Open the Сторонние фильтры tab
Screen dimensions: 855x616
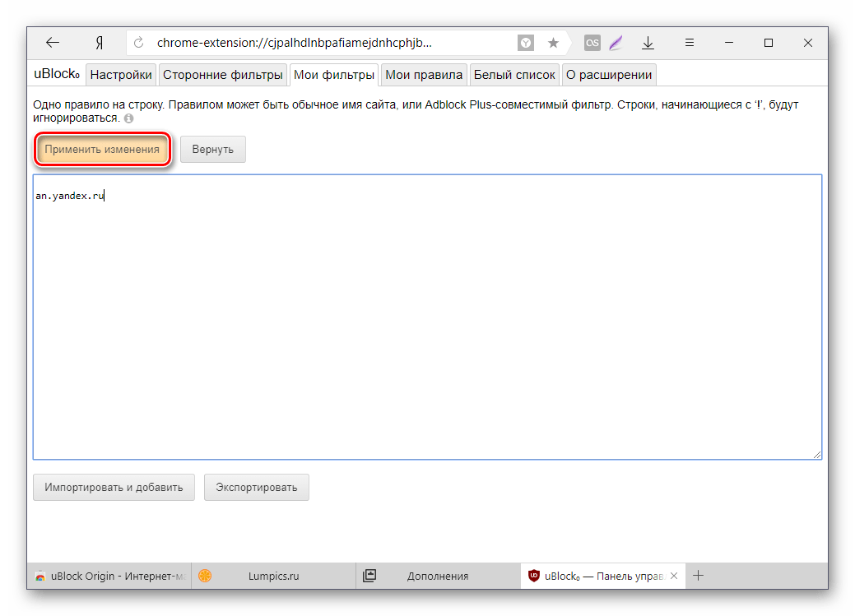pos(222,75)
